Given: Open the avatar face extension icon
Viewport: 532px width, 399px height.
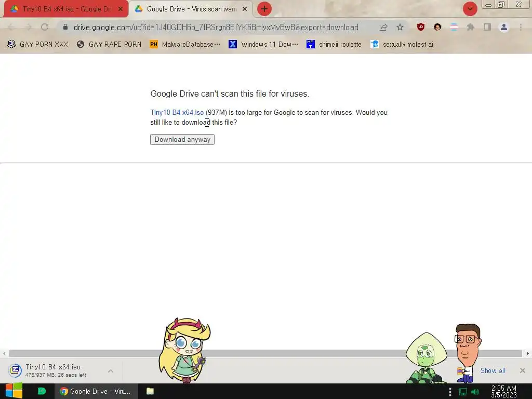Looking at the screenshot, I should click(x=437, y=27).
